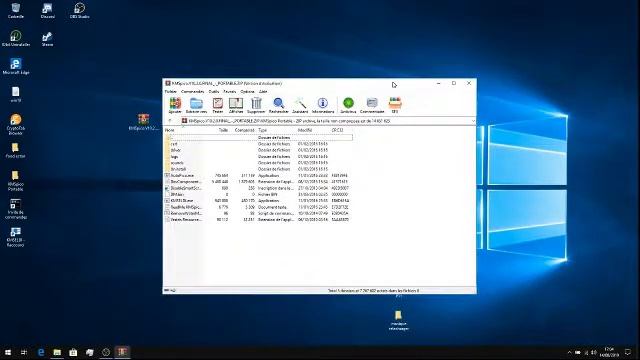Open the Commandes menu
The width and height of the screenshot is (640, 360).
tap(193, 91)
